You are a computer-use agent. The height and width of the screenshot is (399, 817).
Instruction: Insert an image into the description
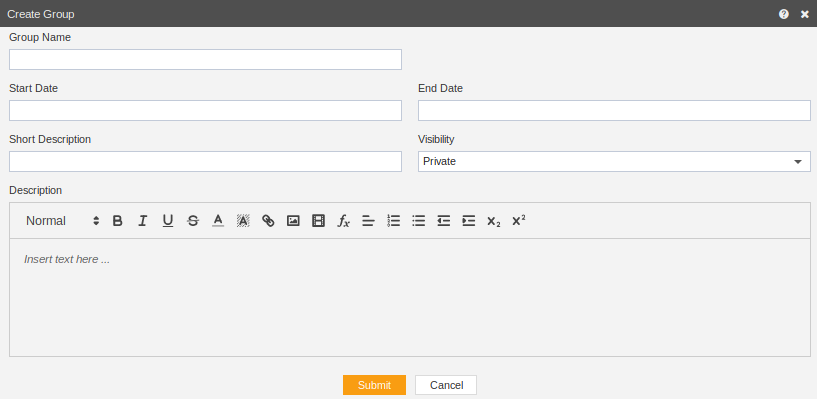[293, 221]
